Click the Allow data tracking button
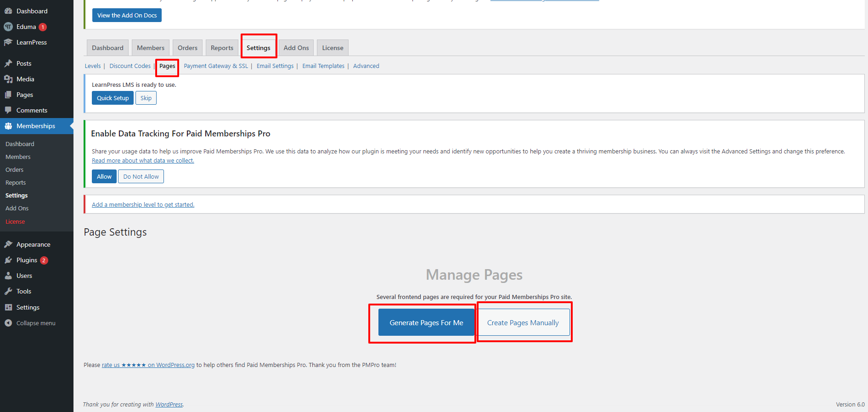The image size is (868, 412). coord(104,176)
